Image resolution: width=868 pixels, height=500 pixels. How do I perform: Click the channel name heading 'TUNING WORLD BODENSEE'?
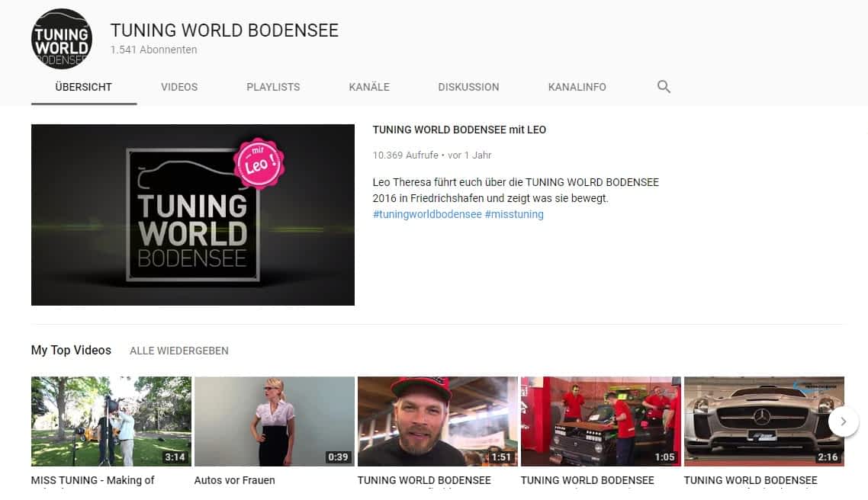224,30
